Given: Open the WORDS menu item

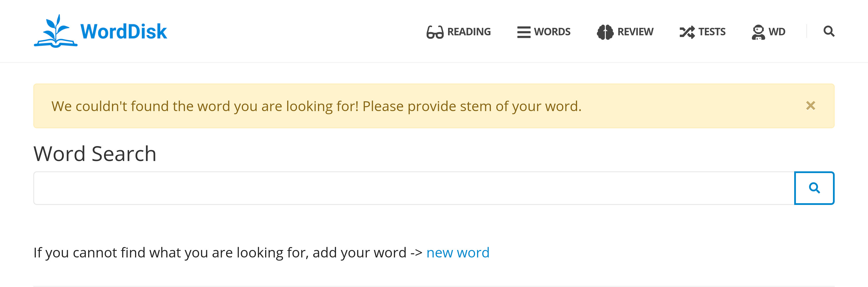Looking at the screenshot, I should (544, 32).
